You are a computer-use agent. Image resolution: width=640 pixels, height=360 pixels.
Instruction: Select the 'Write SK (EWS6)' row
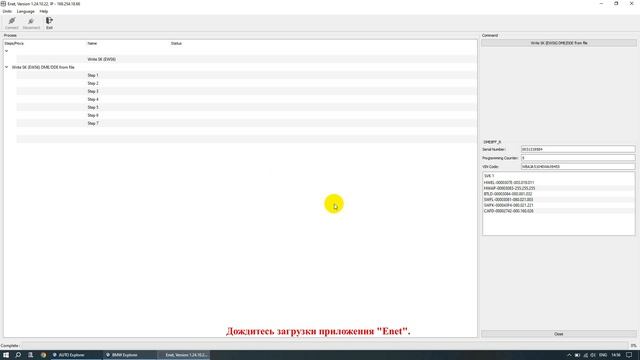[x=246, y=59]
